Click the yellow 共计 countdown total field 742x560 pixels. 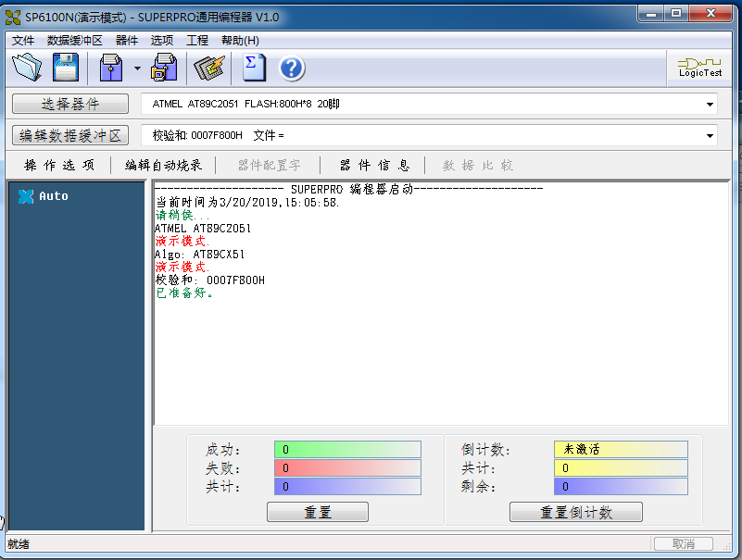(x=621, y=467)
